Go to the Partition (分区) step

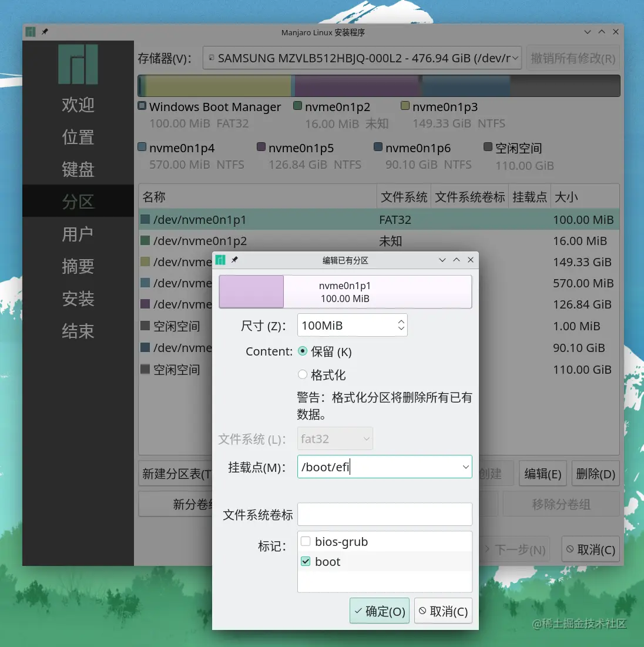click(x=78, y=202)
